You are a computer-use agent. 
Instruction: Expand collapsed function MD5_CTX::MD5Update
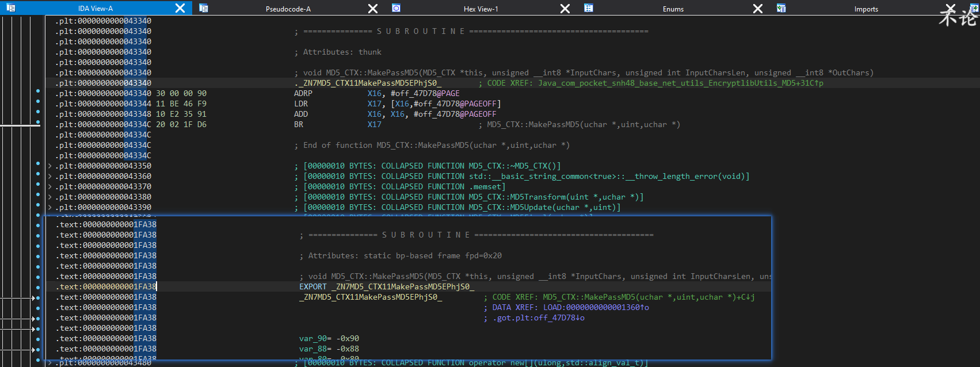coord(50,208)
